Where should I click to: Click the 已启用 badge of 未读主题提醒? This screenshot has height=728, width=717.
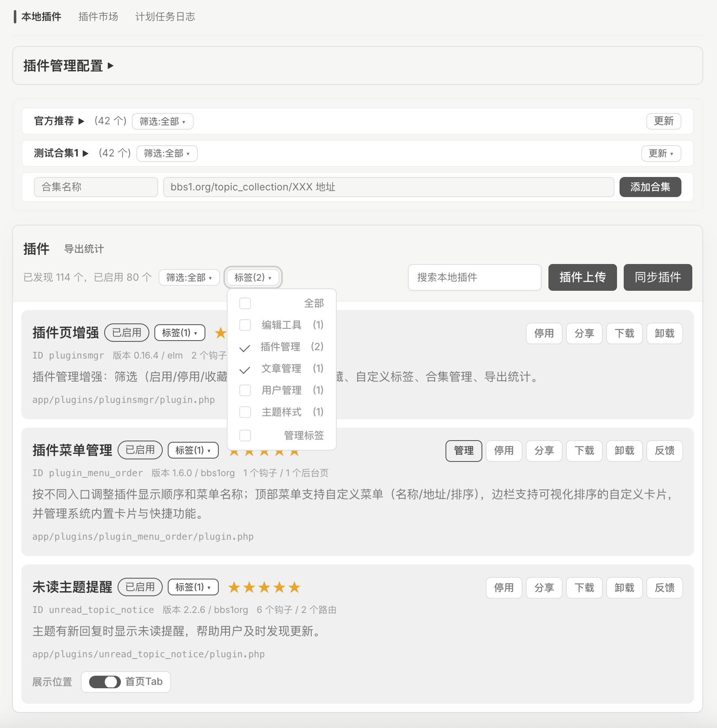[140, 587]
